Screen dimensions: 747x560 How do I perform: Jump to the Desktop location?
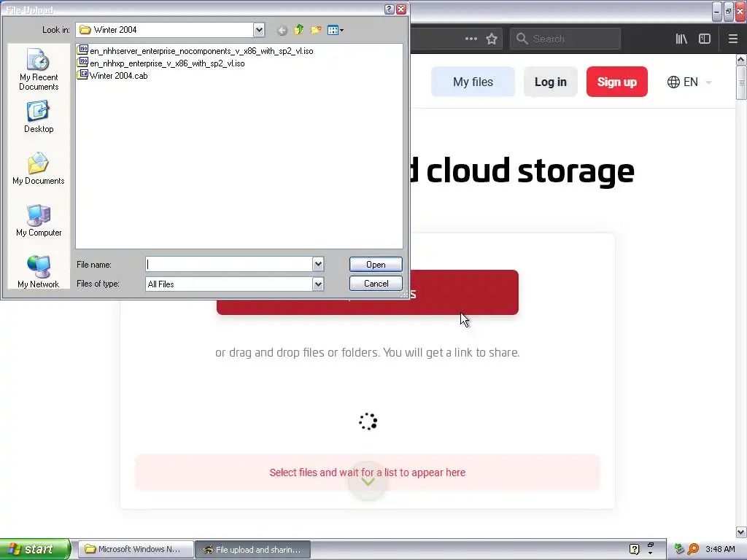pos(39,117)
